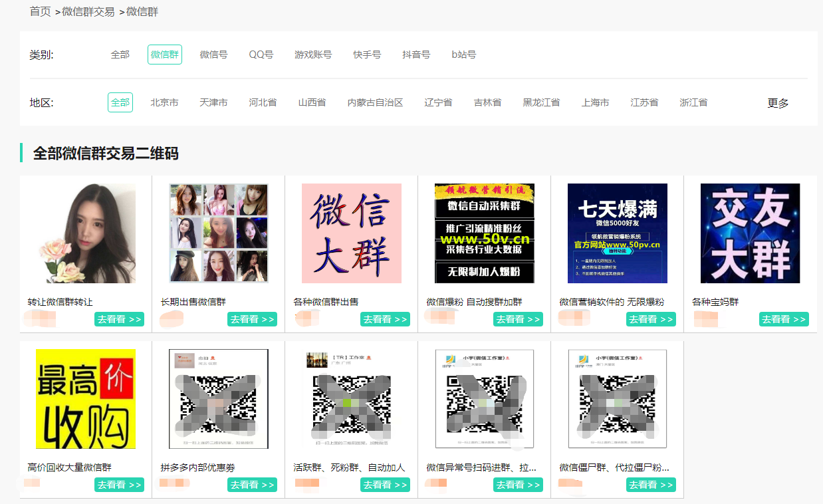
Task: Open title link 拼多多内部优惠券
Action: (x=198, y=467)
